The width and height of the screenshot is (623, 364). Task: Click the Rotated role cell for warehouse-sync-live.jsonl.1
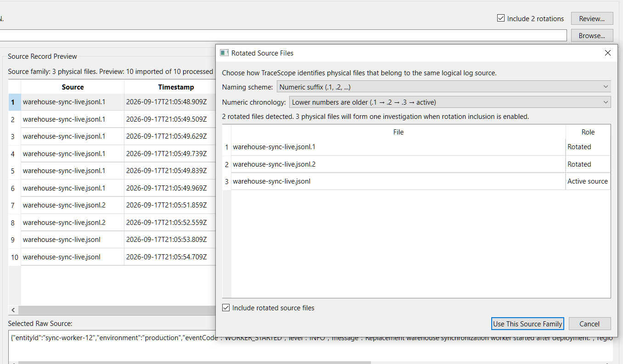click(588, 147)
